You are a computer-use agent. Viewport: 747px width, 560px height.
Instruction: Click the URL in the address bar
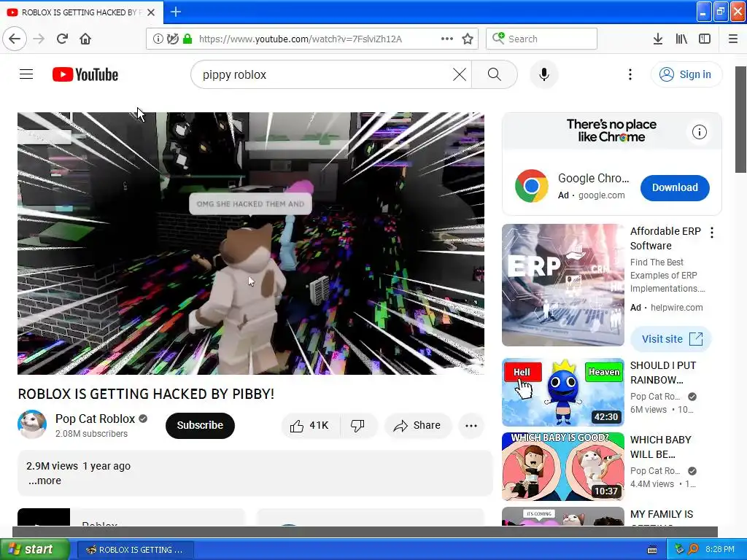(x=300, y=39)
